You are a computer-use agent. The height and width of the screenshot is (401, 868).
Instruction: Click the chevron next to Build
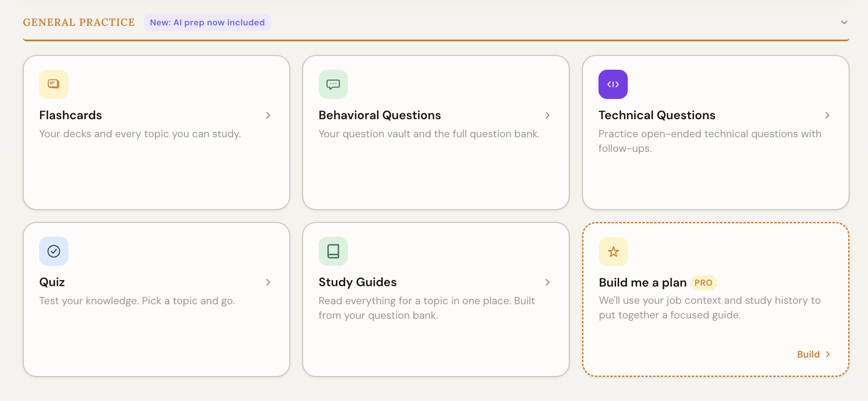828,354
